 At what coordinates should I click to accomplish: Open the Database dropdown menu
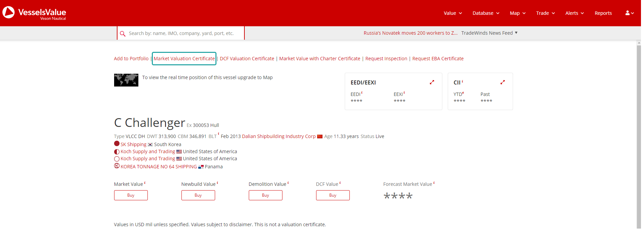tap(486, 13)
